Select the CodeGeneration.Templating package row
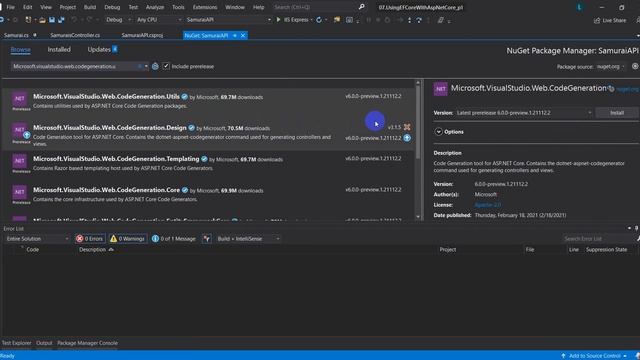 click(208, 163)
